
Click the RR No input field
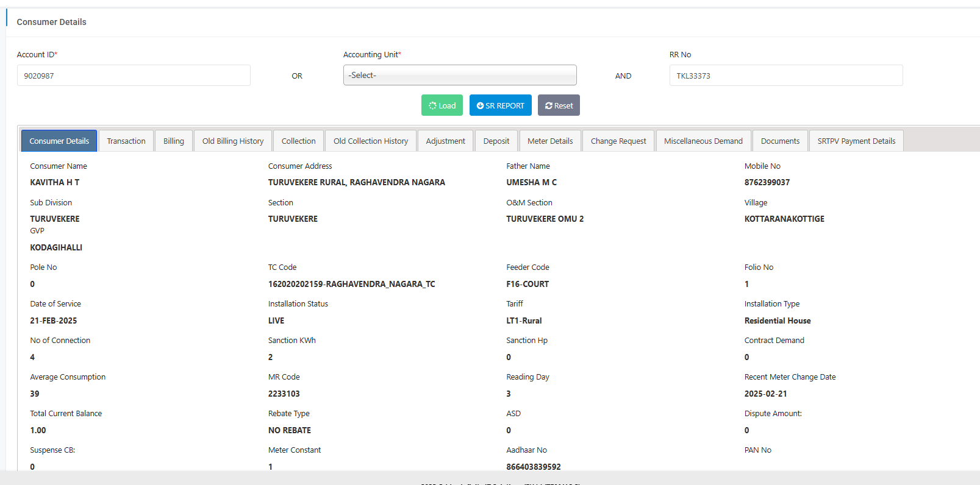785,76
